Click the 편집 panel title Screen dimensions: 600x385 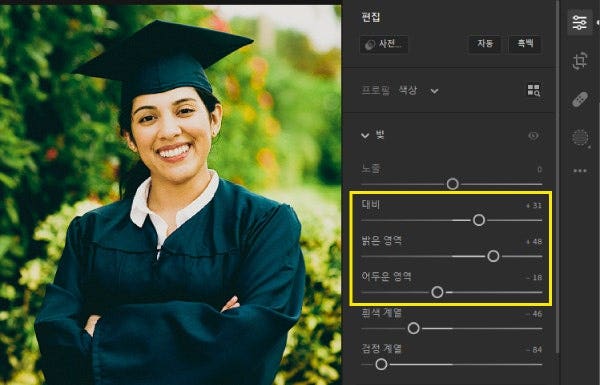(371, 17)
